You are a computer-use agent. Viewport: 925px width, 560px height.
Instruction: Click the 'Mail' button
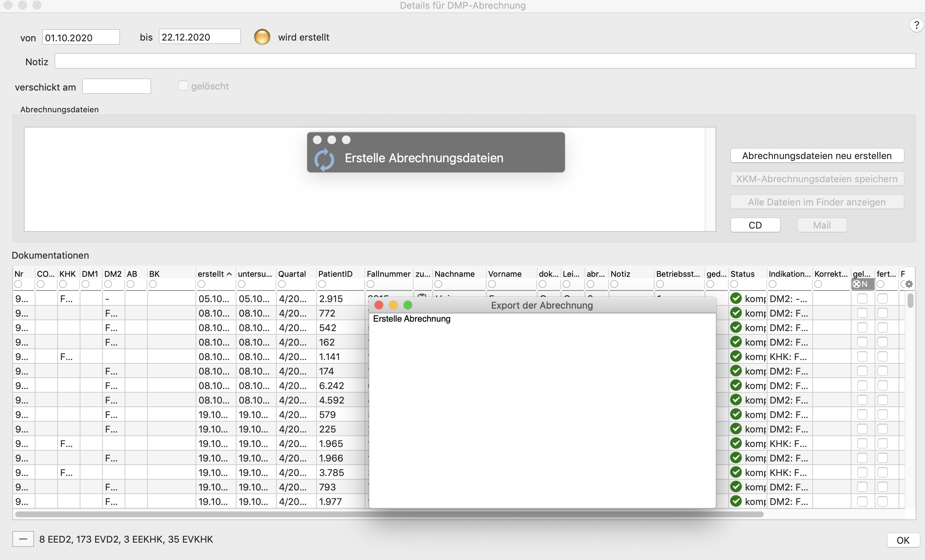coord(822,225)
